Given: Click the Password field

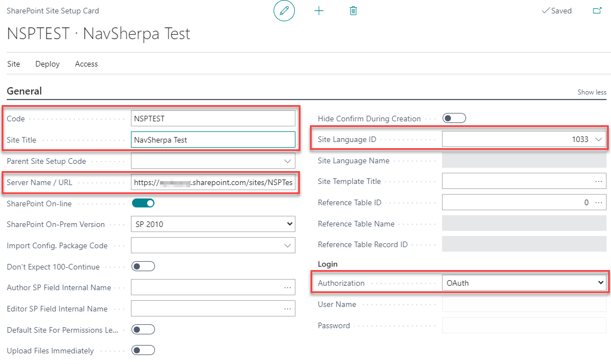Looking at the screenshot, I should click(524, 325).
